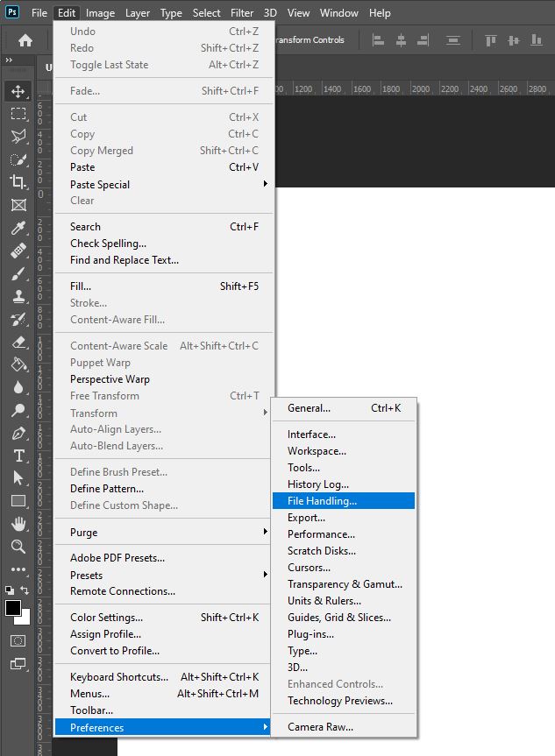
Task: Select the Eraser tool
Action: tap(18, 343)
